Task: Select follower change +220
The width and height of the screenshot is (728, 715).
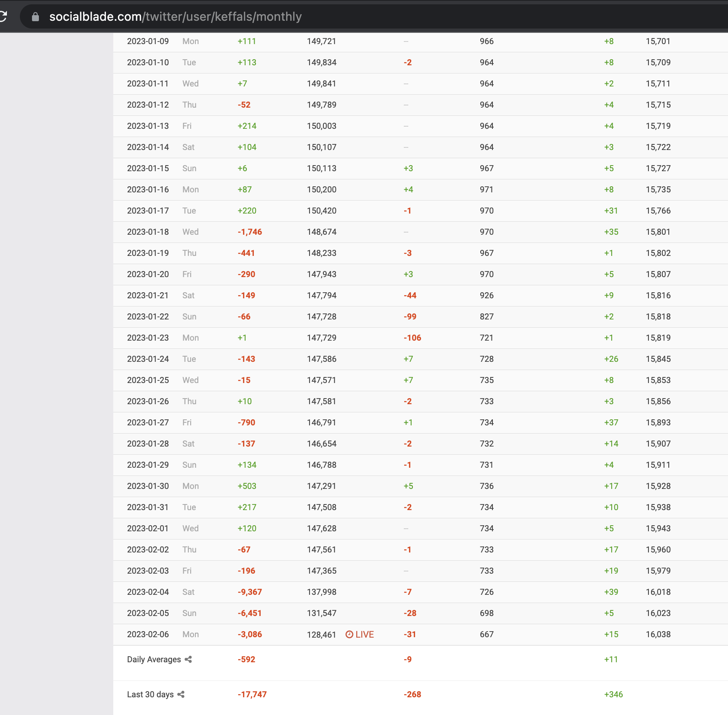Action: click(x=247, y=211)
